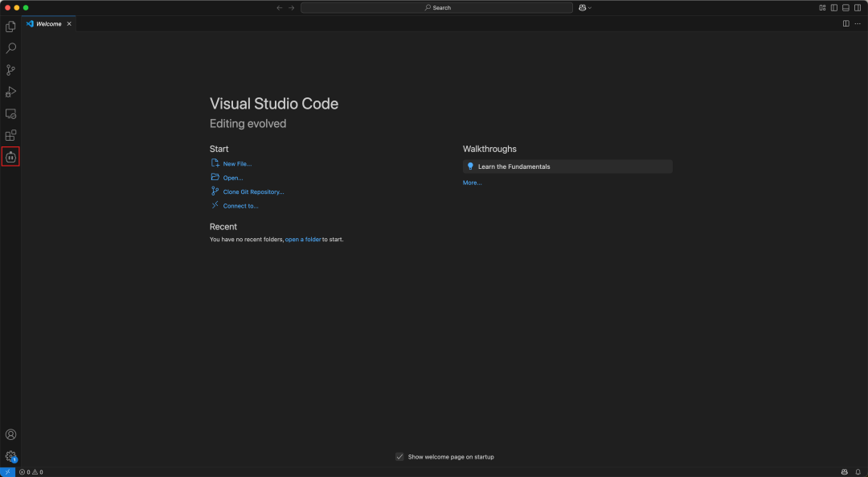Open the highlighted robot agent icon
Screen dimensions: 868x477
[10, 157]
